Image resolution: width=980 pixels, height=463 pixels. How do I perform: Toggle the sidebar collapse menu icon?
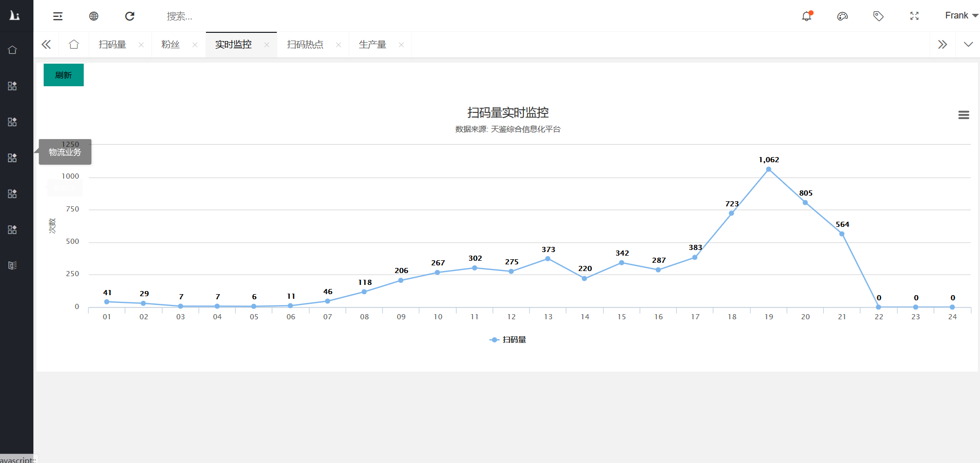click(58, 16)
